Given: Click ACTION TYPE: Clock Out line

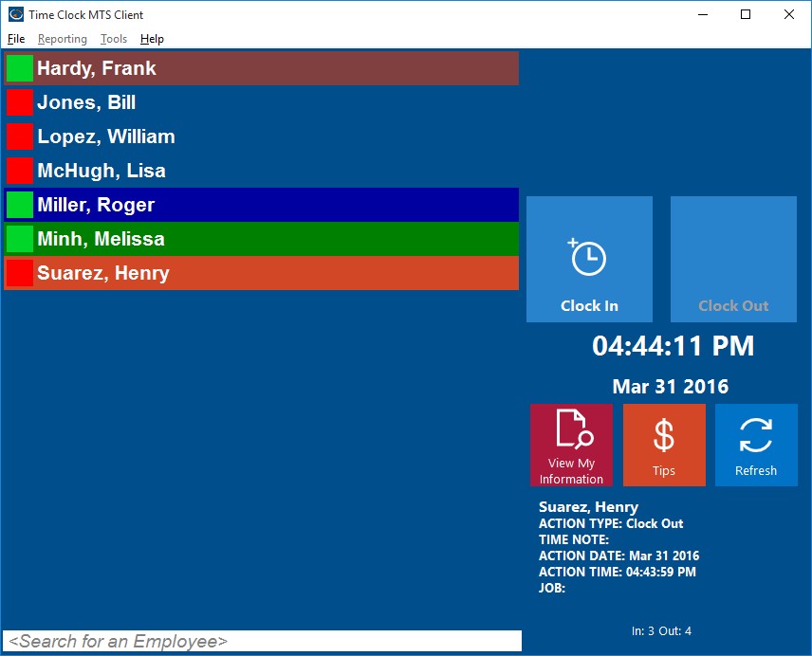Looking at the screenshot, I should [x=611, y=523].
